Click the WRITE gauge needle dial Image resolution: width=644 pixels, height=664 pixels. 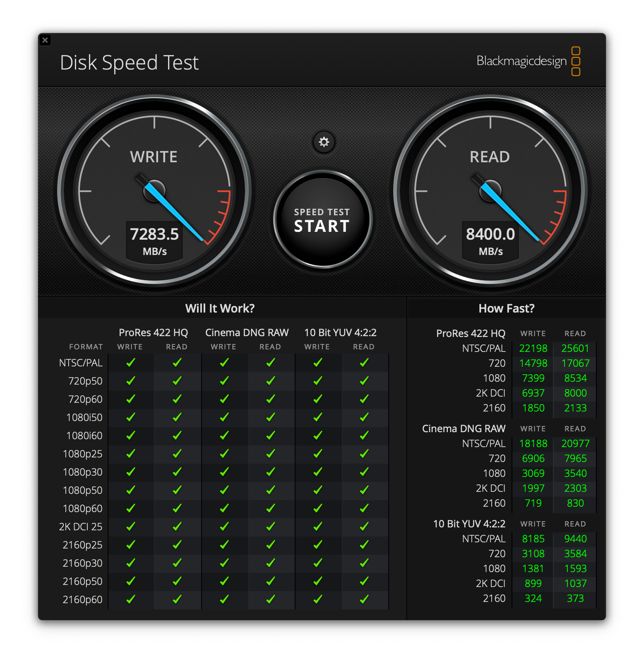coord(154,191)
